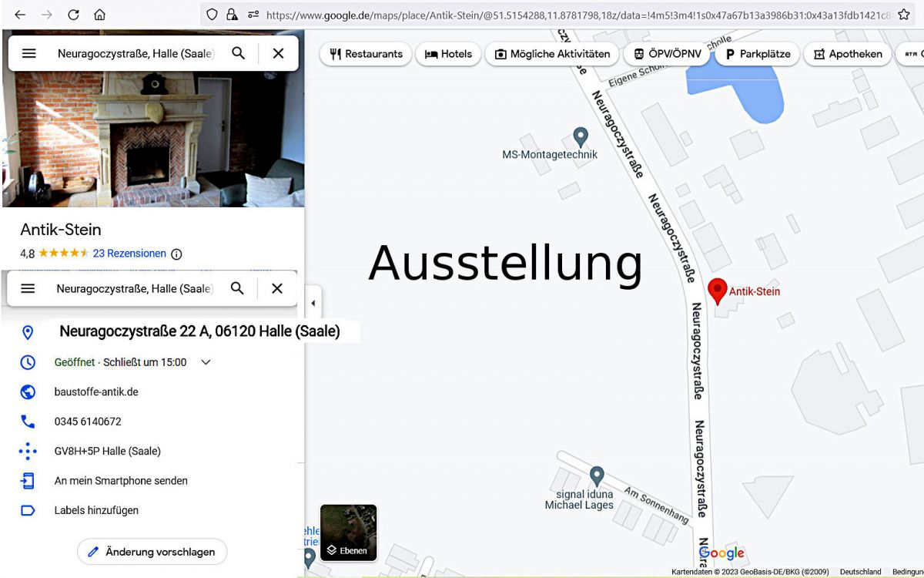
Task: Click the send to phone icon
Action: (28, 481)
